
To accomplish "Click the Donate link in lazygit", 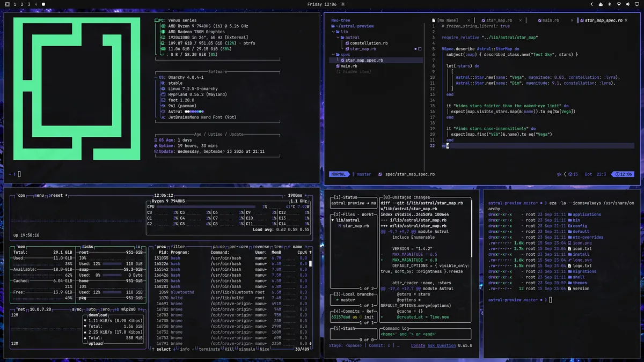I will click(418, 345).
